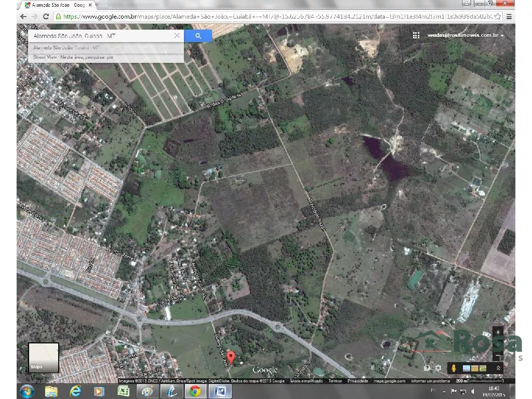Select the Street View pegman
Viewport: 532px width, 399px height.
click(x=454, y=368)
